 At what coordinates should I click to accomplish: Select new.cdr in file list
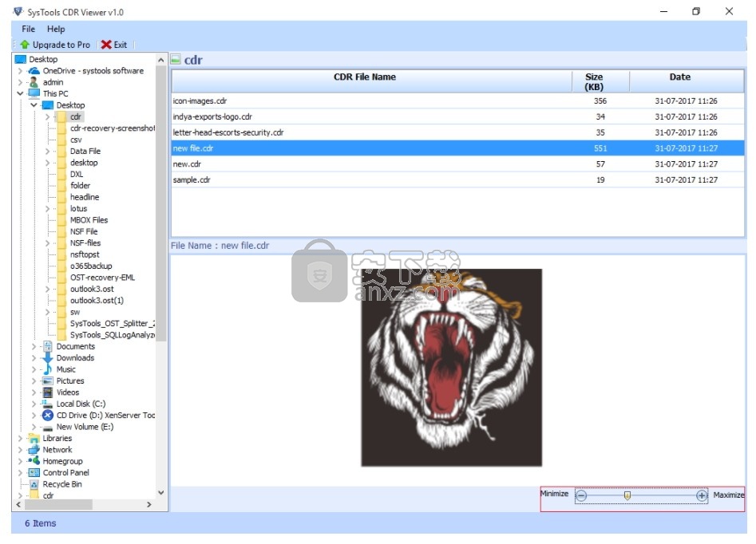[457, 164]
